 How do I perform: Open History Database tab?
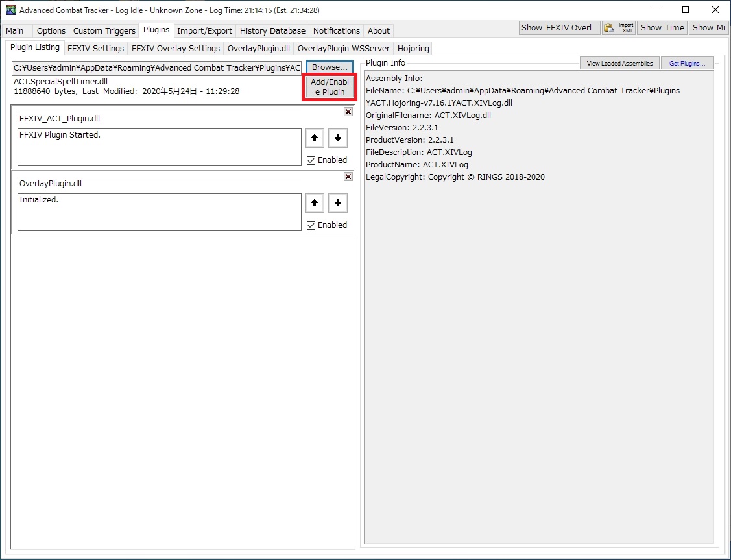click(x=272, y=30)
